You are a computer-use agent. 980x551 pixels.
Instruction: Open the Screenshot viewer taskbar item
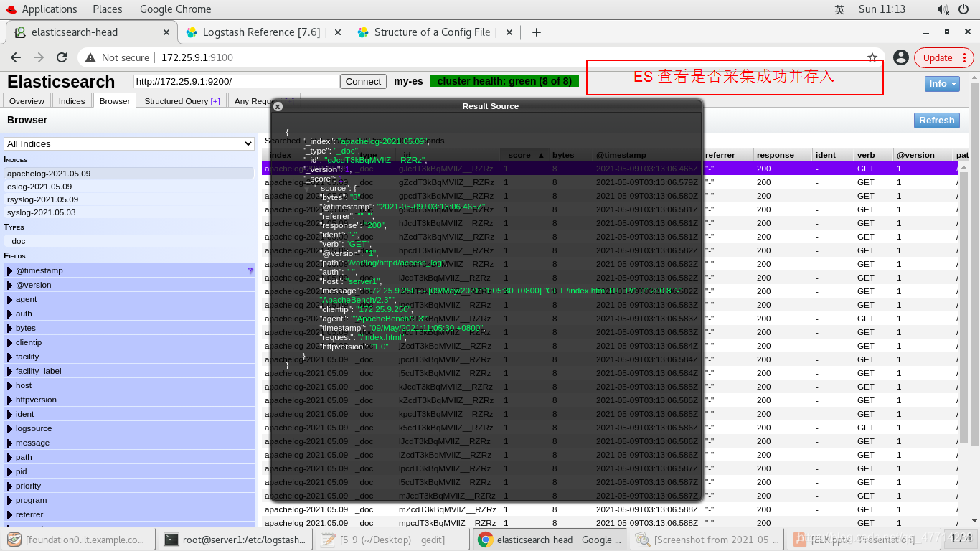click(x=707, y=540)
